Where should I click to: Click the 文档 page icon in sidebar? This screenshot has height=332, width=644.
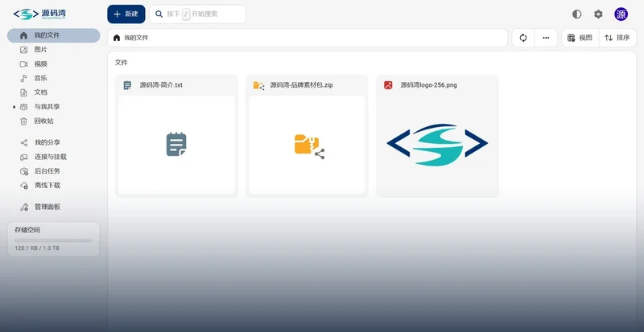[x=24, y=92]
